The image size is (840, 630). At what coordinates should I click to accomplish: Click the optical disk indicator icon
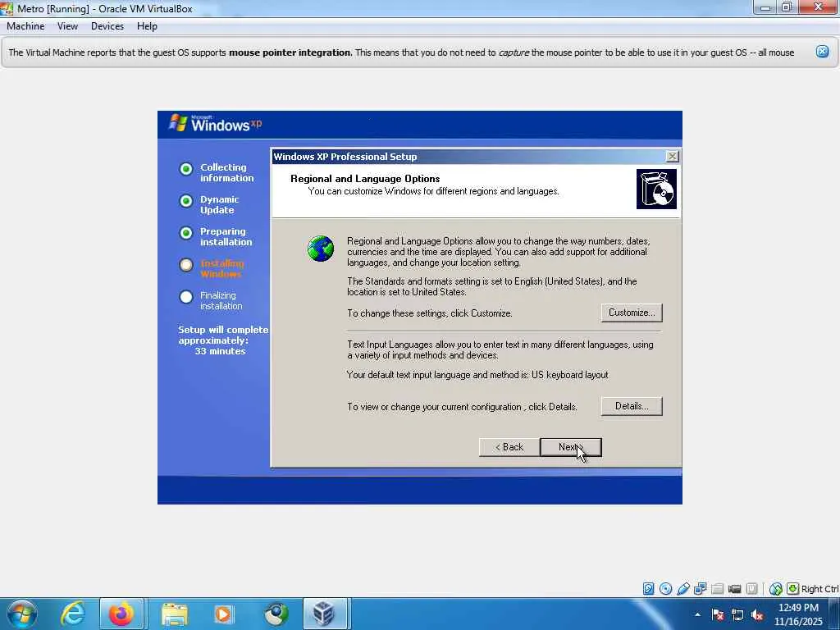[666, 589]
